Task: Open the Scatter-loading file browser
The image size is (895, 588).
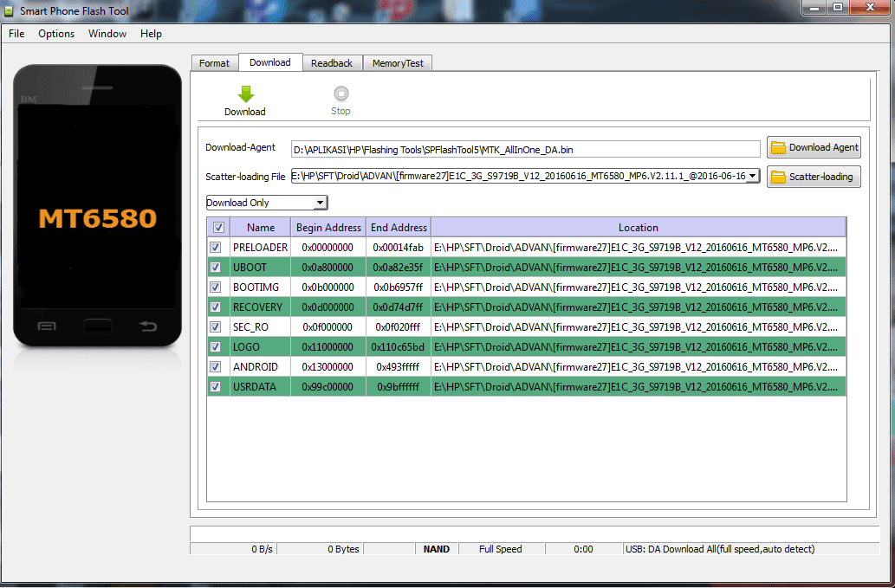Action: pos(813,177)
